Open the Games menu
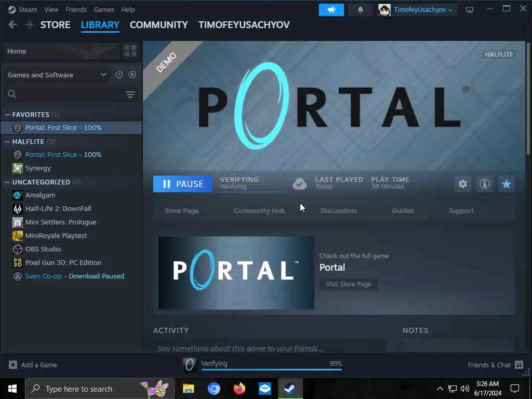The width and height of the screenshot is (532, 399). 104,9
